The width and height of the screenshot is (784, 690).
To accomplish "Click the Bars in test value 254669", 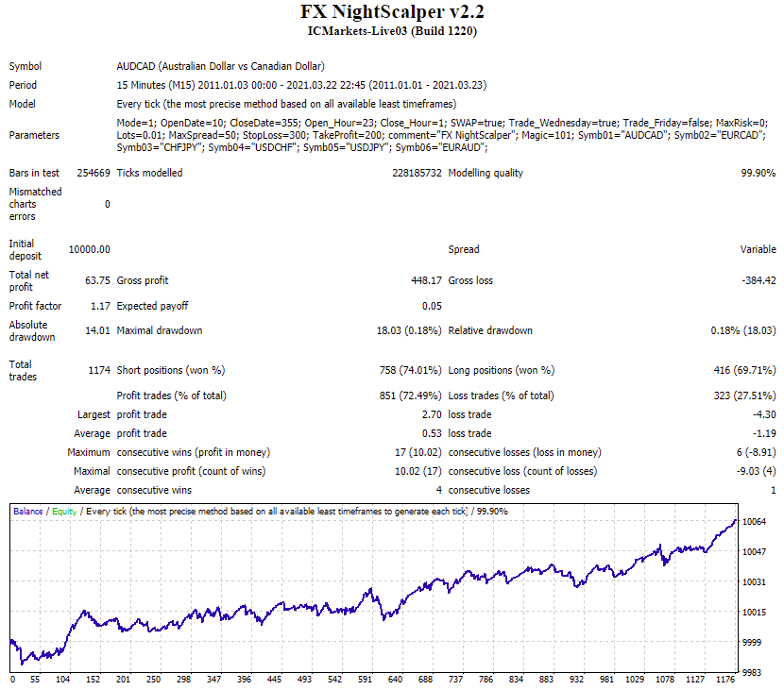I will 94,173.
